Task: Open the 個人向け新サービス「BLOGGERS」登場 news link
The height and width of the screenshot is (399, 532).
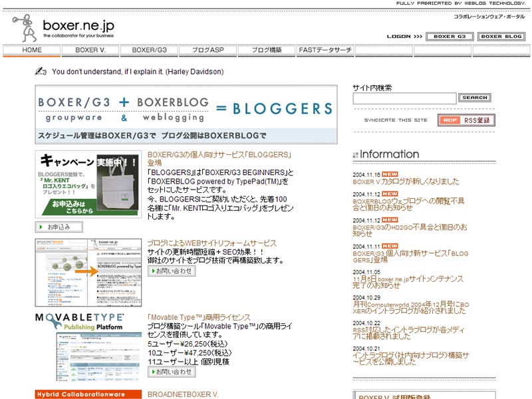Action: click(x=410, y=257)
